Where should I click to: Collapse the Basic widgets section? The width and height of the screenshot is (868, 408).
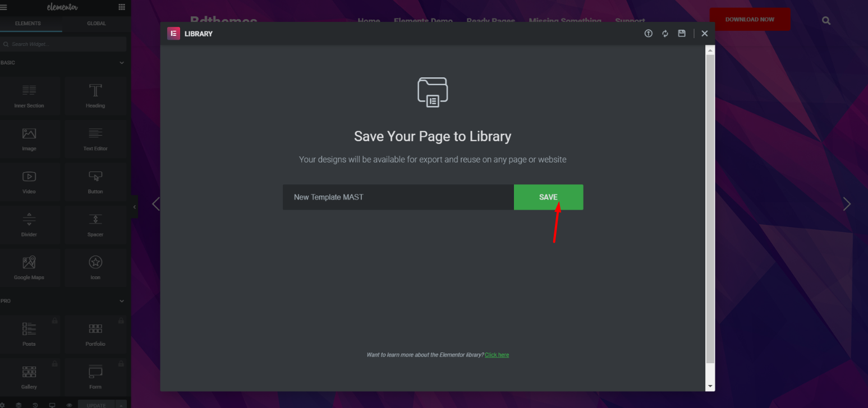click(122, 63)
